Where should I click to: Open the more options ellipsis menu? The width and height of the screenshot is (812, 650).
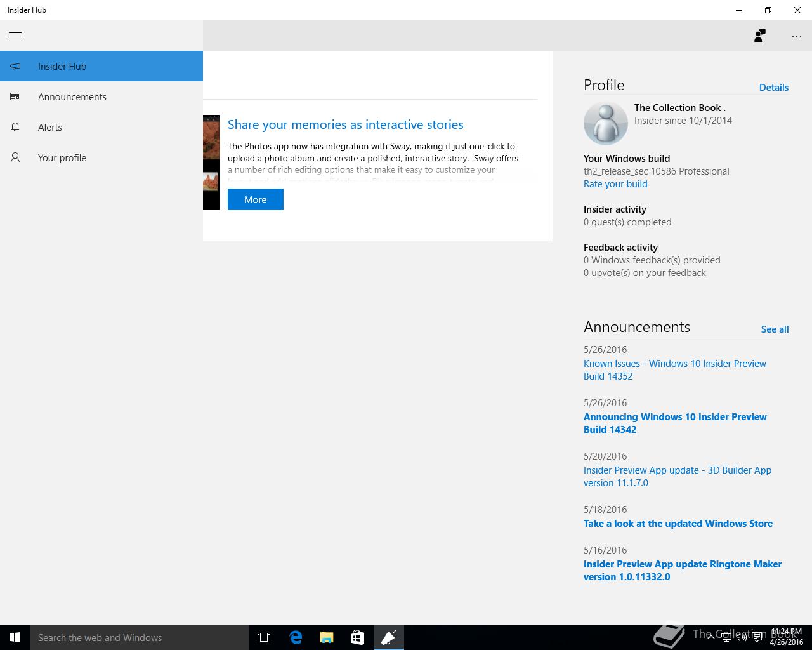pos(797,36)
